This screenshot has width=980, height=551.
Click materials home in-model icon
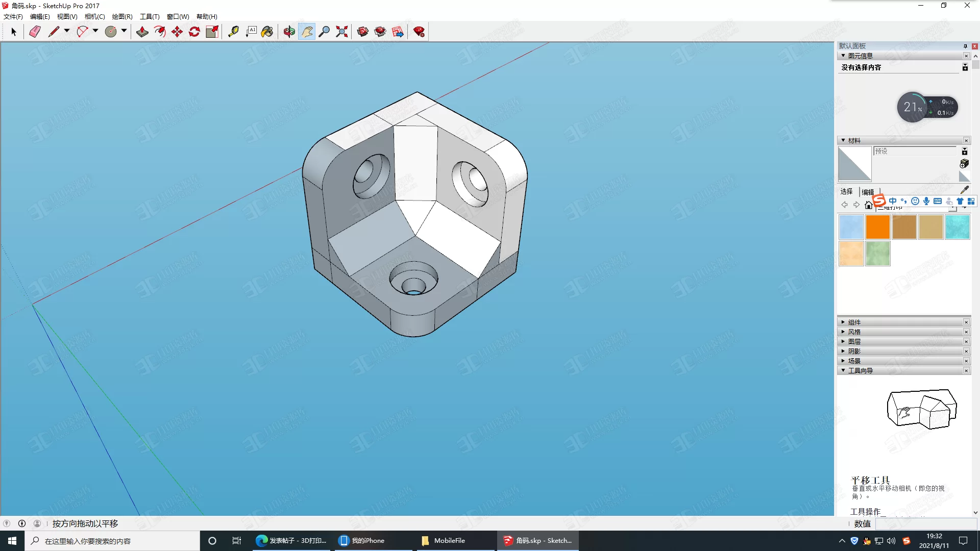point(868,205)
